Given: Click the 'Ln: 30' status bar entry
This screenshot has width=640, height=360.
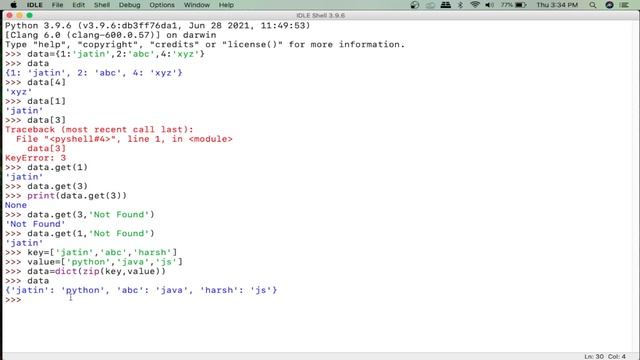Looking at the screenshot, I should [594, 356].
